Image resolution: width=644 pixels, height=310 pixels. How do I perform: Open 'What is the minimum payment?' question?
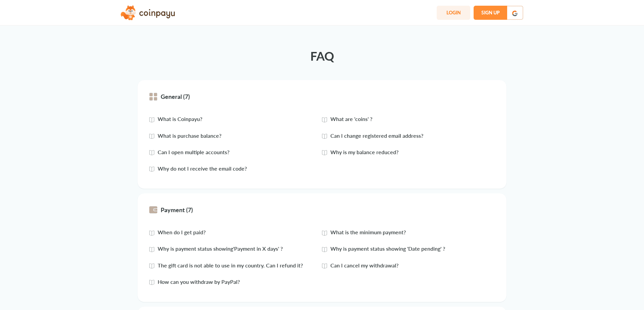368,233
